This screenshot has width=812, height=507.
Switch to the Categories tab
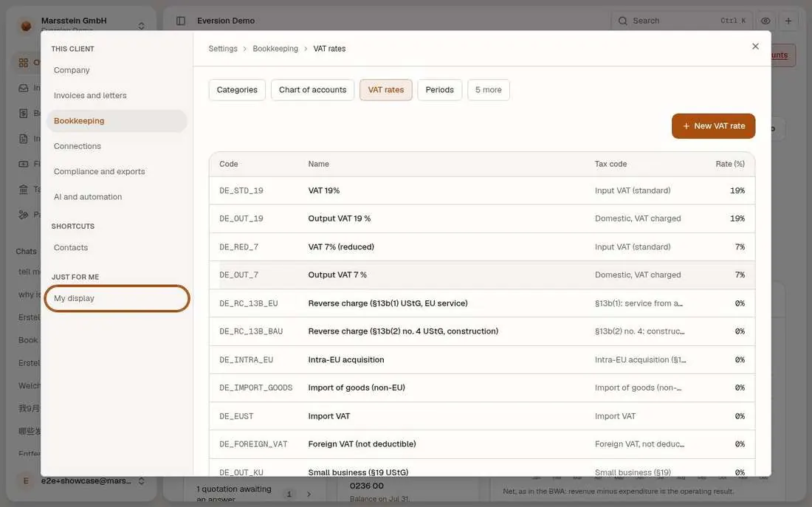pyautogui.click(x=237, y=89)
